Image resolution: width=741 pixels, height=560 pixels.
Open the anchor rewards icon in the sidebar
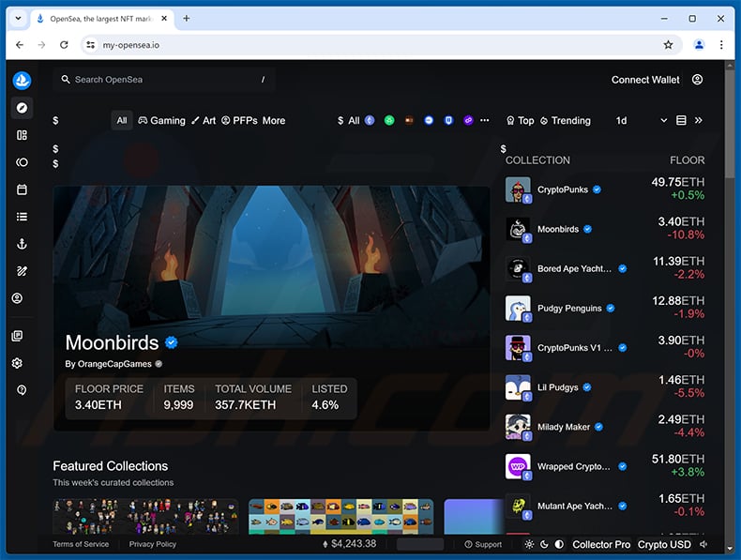tap(22, 244)
